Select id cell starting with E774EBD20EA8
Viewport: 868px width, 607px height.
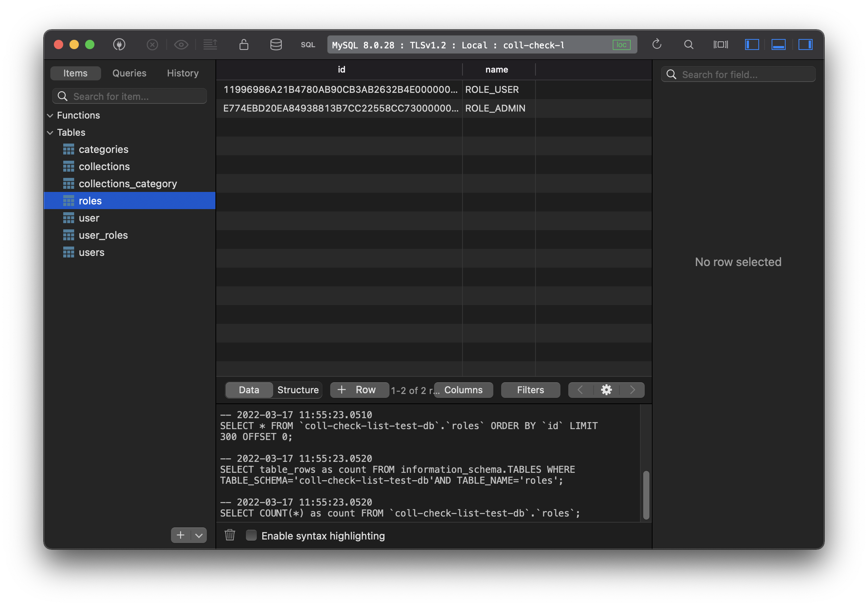(x=340, y=108)
